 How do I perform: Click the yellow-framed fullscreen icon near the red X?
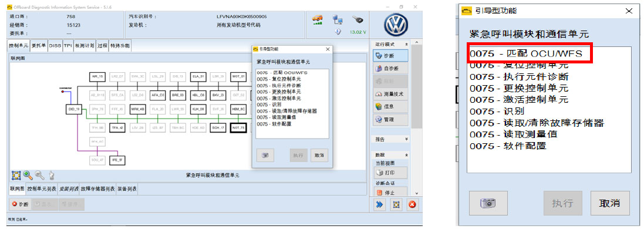coord(396,204)
